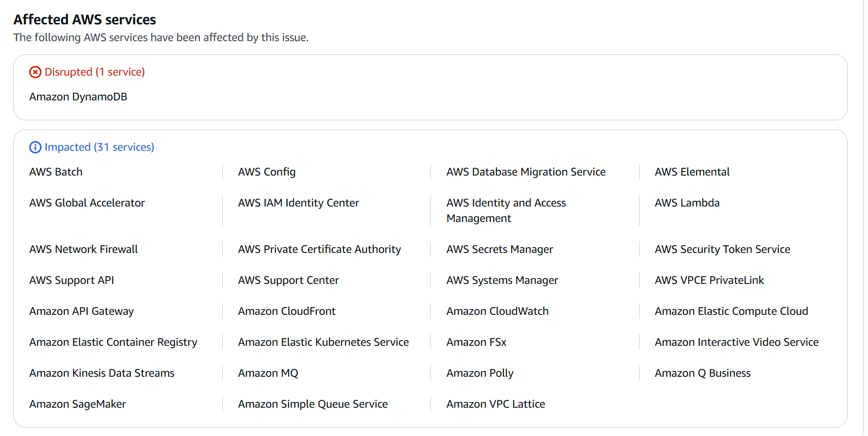Image resolution: width=868 pixels, height=436 pixels.
Task: Select AWS IAM Identity Center
Action: pyautogui.click(x=298, y=203)
